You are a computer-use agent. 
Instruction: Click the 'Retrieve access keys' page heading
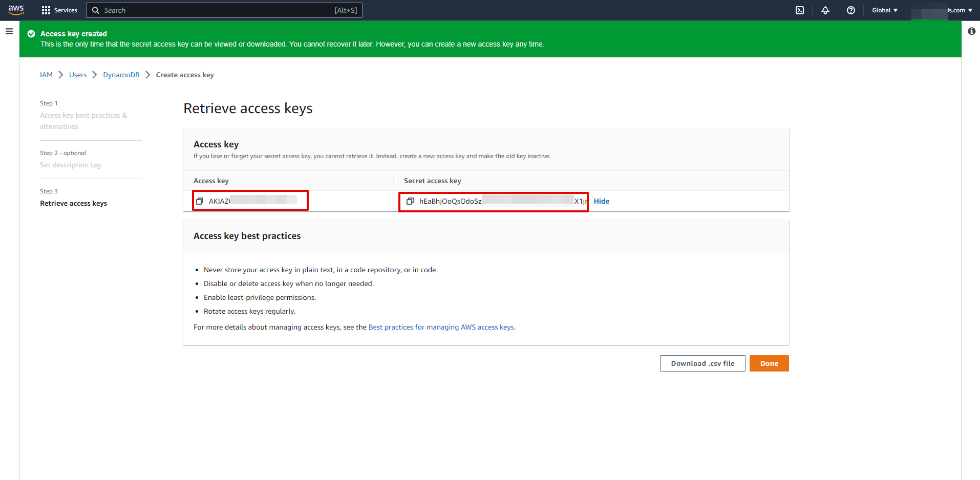pyautogui.click(x=248, y=108)
